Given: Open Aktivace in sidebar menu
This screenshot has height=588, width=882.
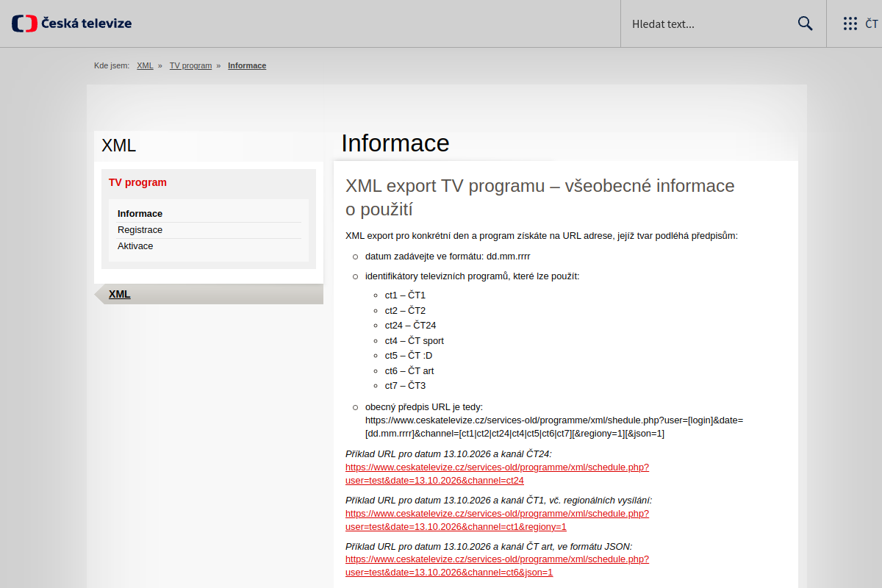Looking at the screenshot, I should coord(135,246).
